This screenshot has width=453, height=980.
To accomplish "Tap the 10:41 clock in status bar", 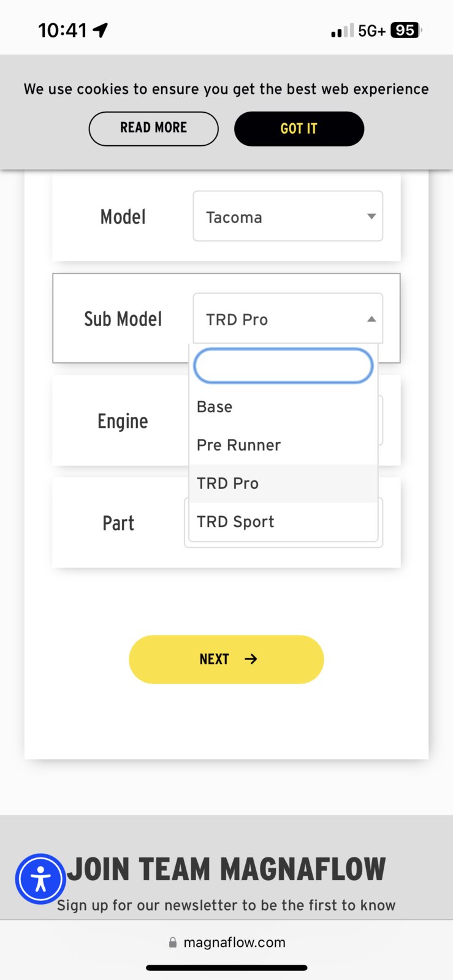I will (63, 30).
